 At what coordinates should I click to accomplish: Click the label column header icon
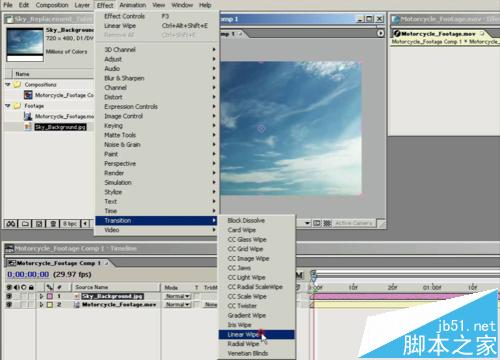(49, 287)
